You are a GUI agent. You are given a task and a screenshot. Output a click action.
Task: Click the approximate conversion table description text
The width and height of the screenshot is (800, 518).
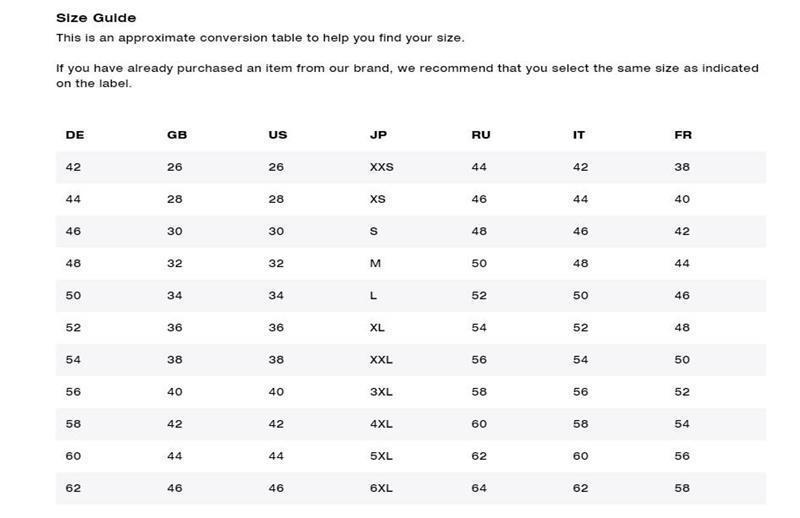tap(260, 38)
